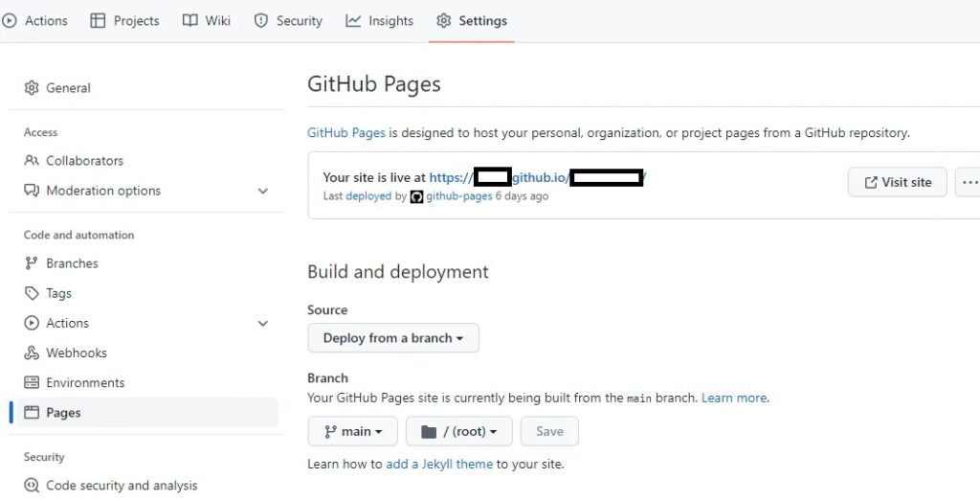Click the Access section label
The height and width of the screenshot is (501, 980).
pyautogui.click(x=40, y=132)
